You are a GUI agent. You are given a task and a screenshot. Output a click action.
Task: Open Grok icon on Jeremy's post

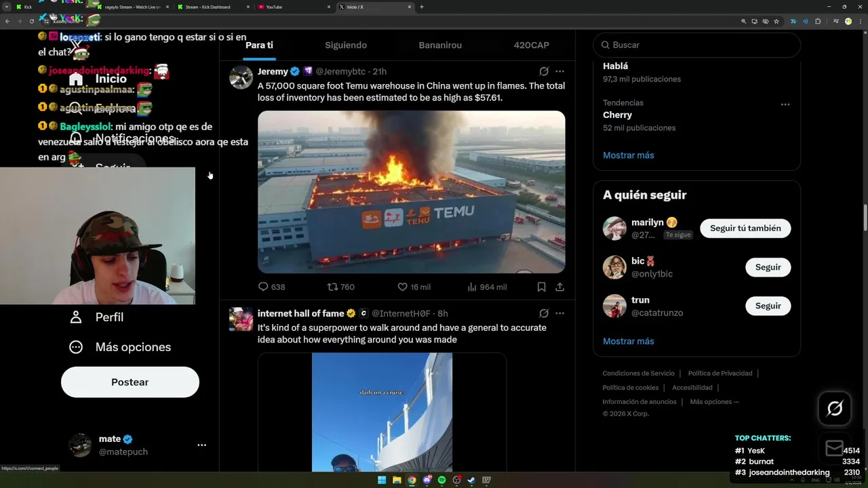(x=544, y=71)
